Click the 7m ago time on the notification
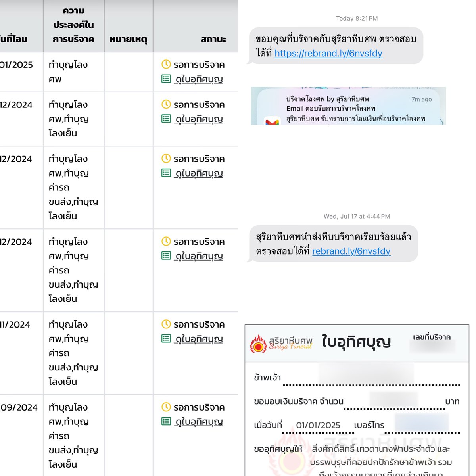 (422, 99)
